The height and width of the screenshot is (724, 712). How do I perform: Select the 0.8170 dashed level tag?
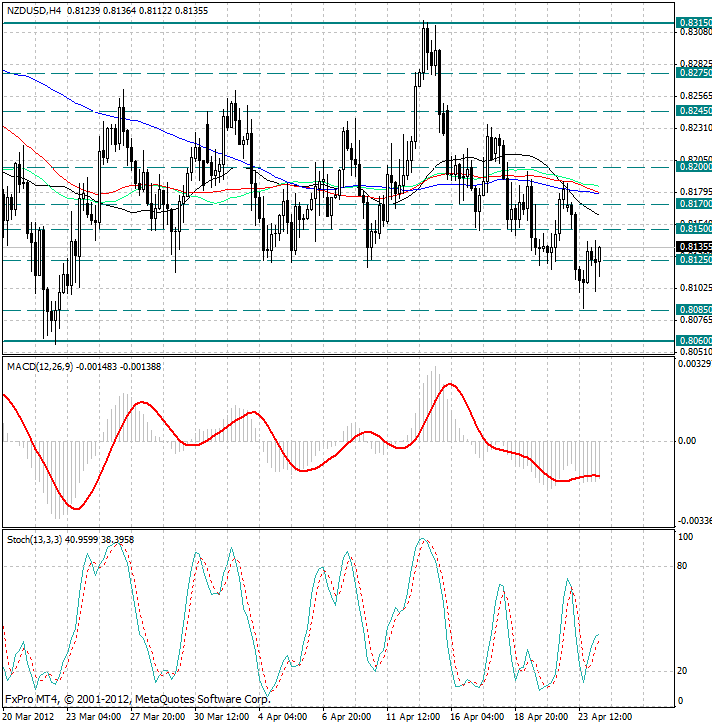click(x=694, y=204)
